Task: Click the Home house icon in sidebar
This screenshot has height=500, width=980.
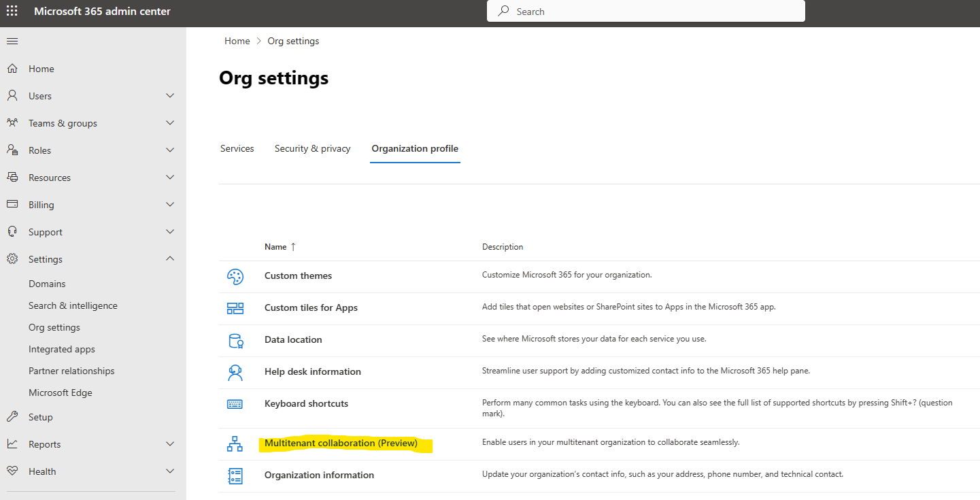Action: tap(12, 69)
